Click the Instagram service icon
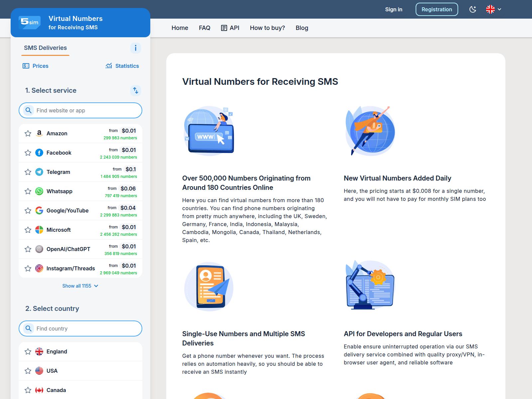The image size is (532, 399). [x=39, y=268]
